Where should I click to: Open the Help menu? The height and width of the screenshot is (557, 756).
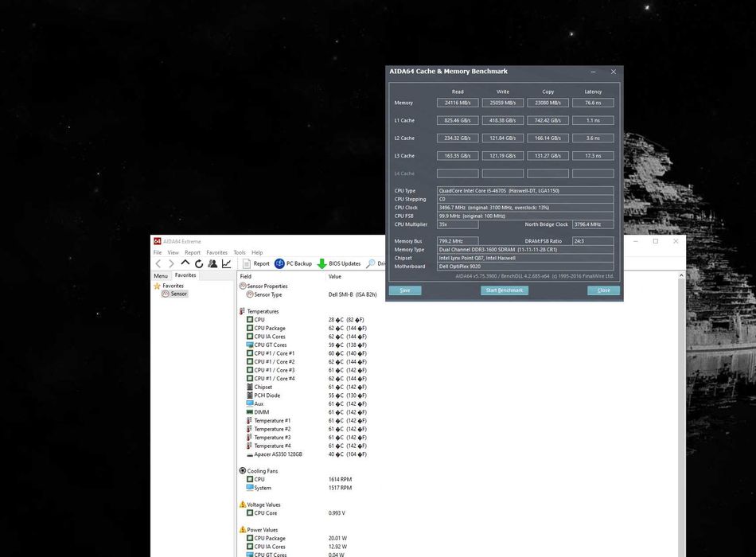pos(257,252)
